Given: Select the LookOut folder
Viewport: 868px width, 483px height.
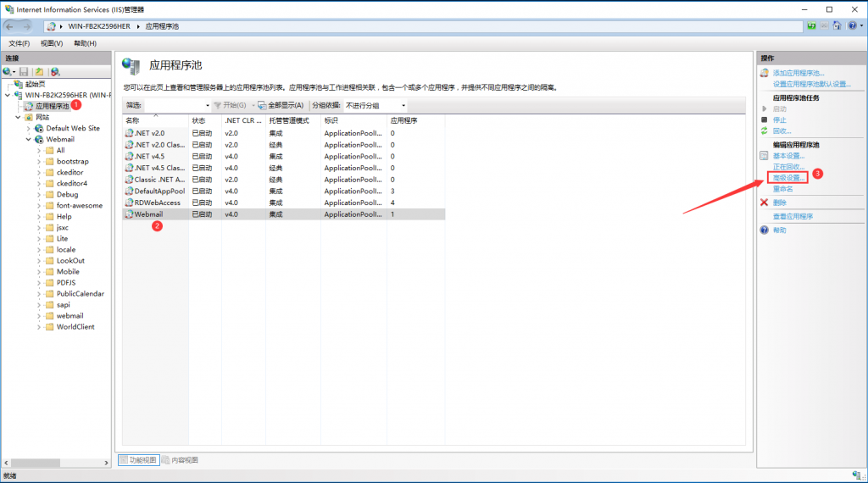Looking at the screenshot, I should [x=70, y=261].
